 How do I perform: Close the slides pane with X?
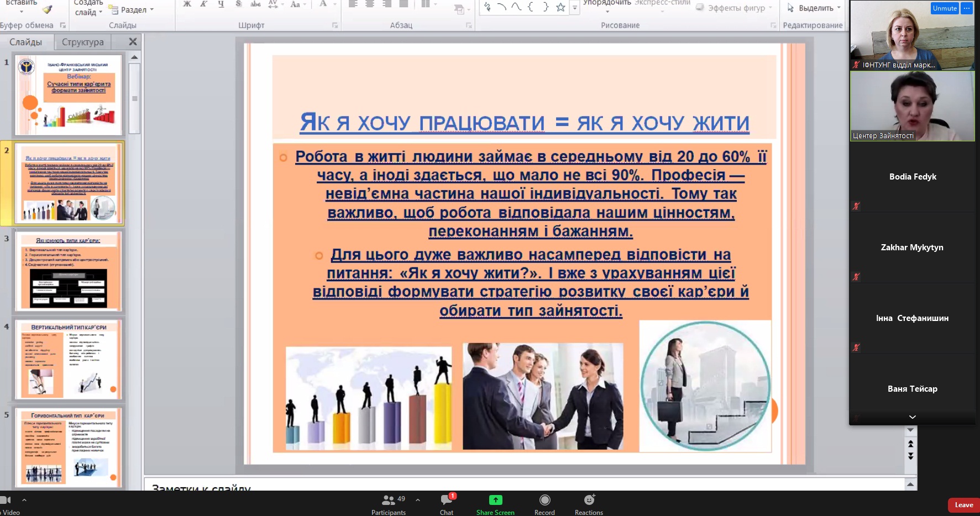pos(133,42)
